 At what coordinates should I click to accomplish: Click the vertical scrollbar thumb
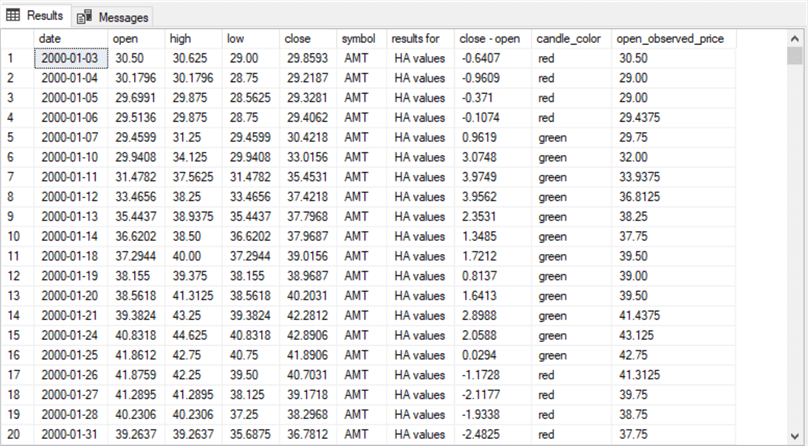point(795,56)
